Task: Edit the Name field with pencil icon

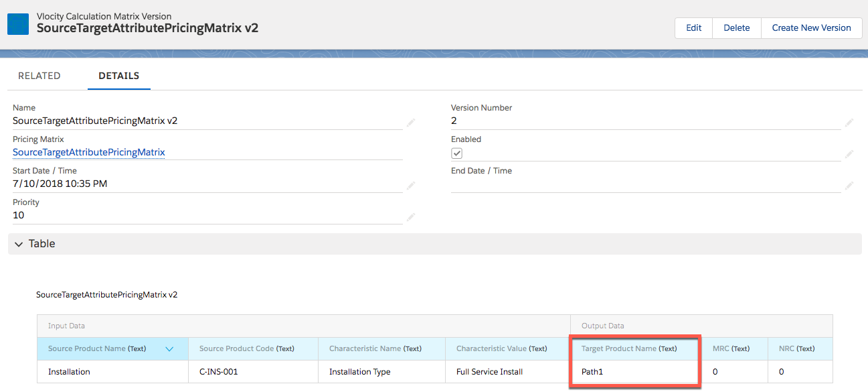Action: point(411,123)
